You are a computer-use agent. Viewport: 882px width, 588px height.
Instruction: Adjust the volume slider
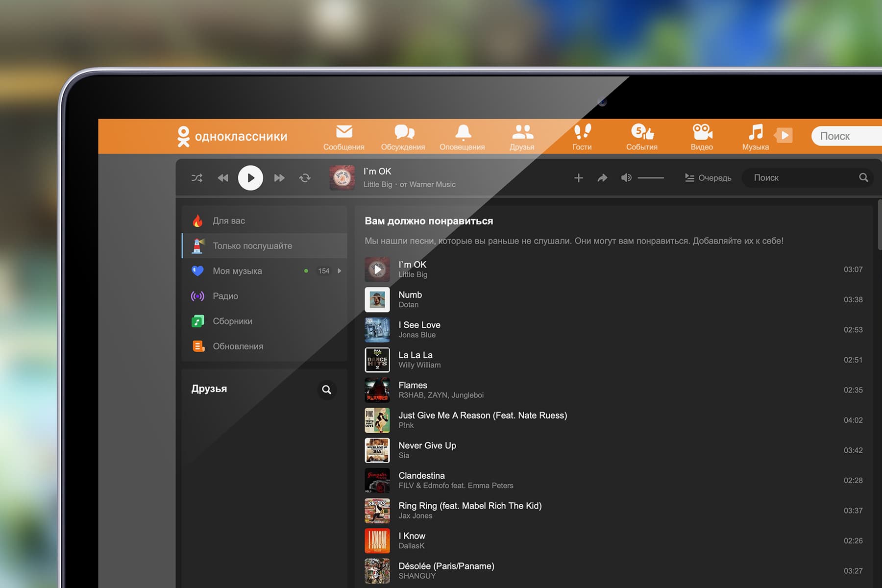click(x=651, y=178)
